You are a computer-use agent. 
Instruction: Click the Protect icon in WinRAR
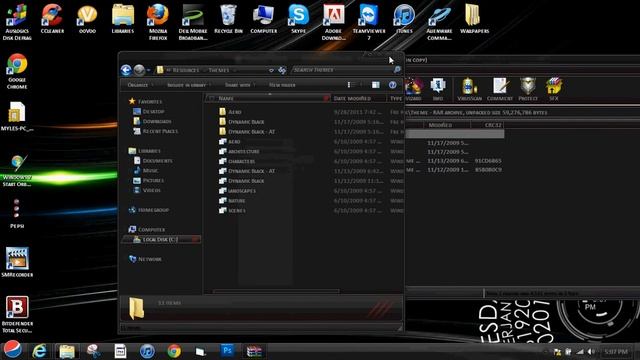click(x=528, y=89)
